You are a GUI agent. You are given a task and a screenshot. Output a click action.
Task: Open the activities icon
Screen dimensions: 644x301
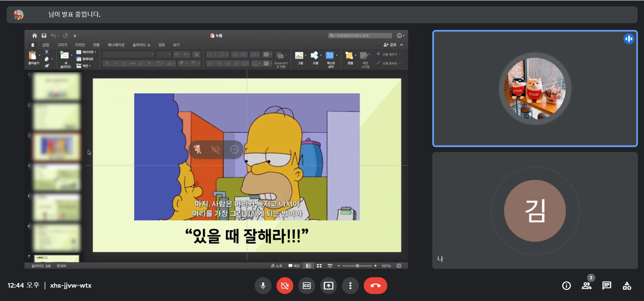pyautogui.click(x=627, y=286)
